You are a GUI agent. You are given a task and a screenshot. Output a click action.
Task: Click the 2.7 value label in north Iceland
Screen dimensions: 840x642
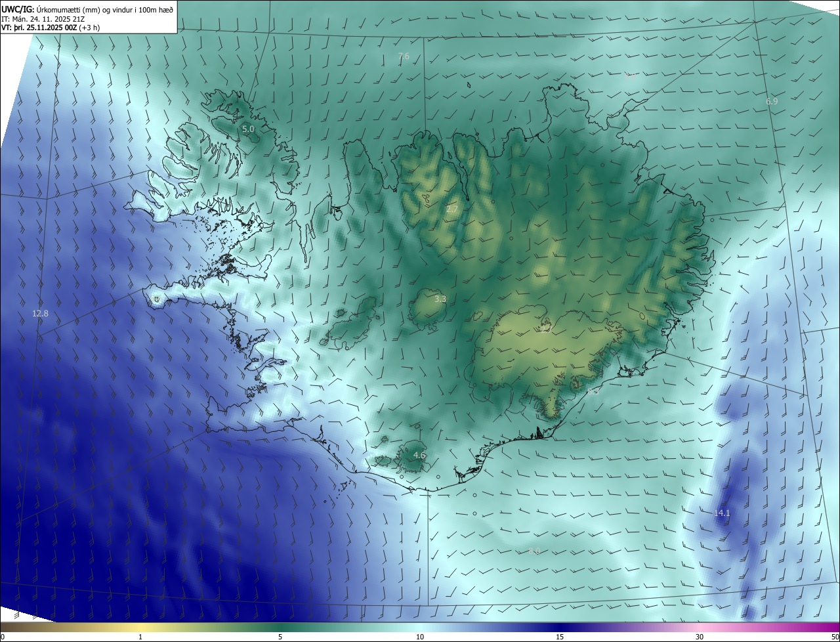click(452, 209)
